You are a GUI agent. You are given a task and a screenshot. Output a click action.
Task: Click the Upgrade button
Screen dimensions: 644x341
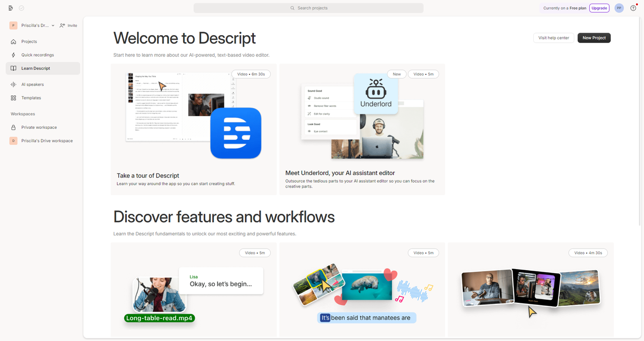pos(599,8)
